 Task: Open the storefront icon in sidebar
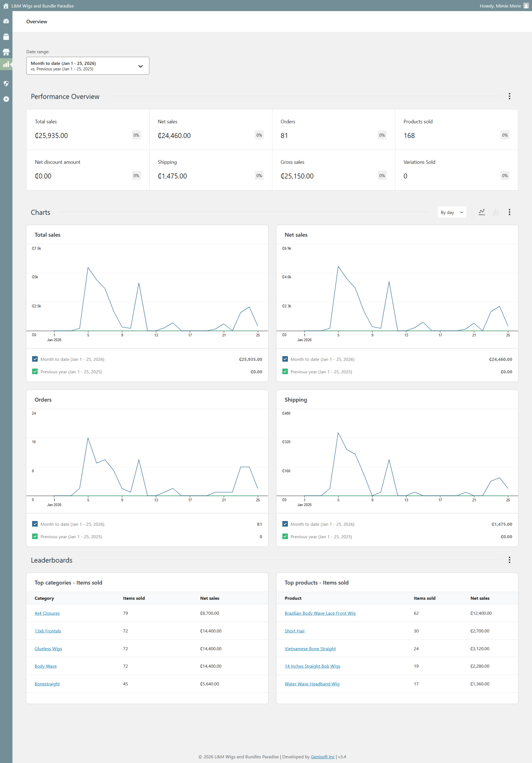pos(6,52)
